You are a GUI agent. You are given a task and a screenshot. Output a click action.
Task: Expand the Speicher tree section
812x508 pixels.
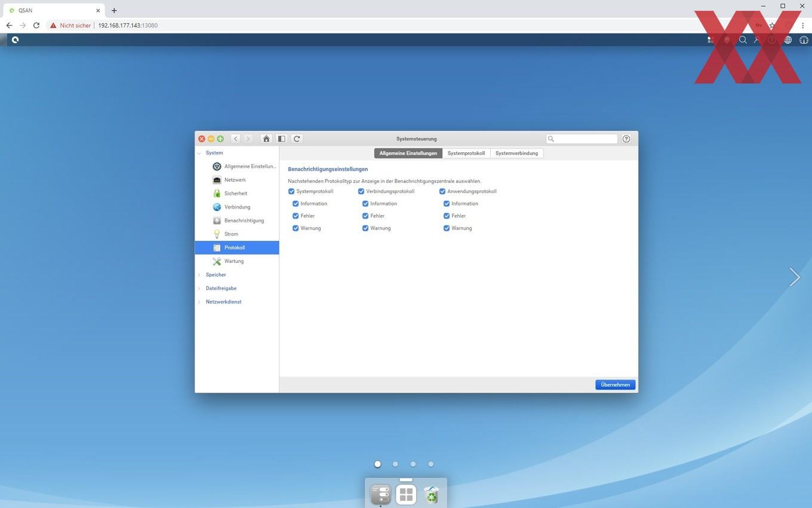pyautogui.click(x=199, y=275)
